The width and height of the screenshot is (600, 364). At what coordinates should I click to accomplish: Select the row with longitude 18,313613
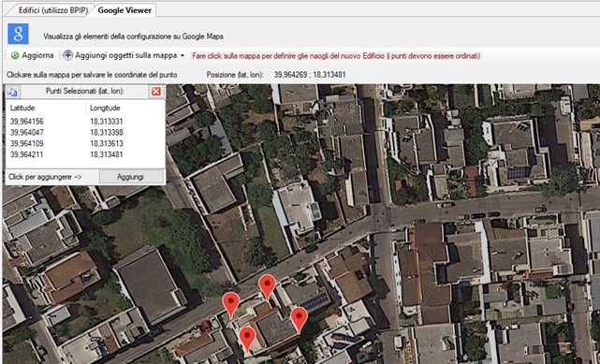85,144
